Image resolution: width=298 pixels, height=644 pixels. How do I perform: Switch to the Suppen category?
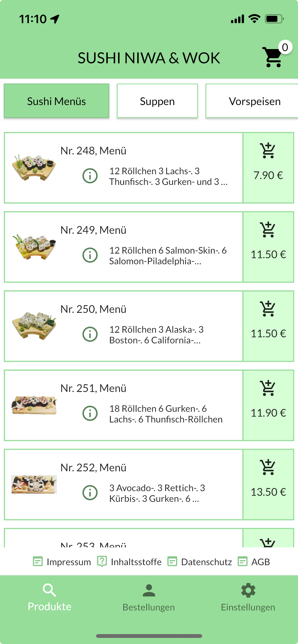click(x=157, y=101)
